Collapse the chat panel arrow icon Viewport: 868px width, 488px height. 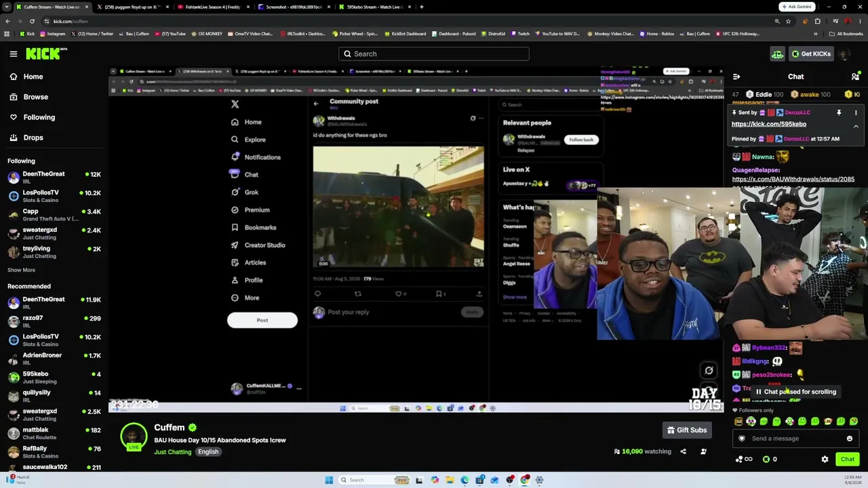point(736,77)
